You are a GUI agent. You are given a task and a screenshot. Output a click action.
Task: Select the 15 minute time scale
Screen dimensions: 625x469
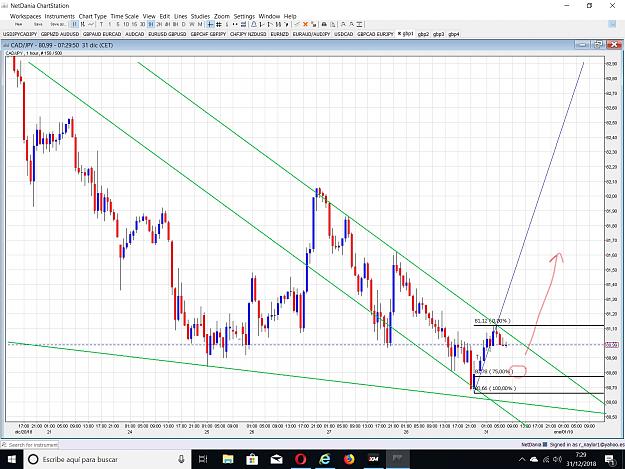[x=134, y=24]
